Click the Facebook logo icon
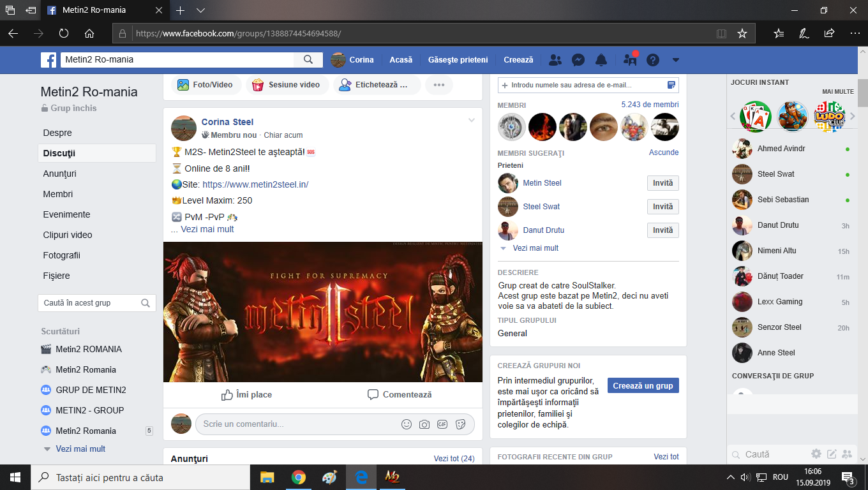The width and height of the screenshot is (868, 490). coord(49,60)
